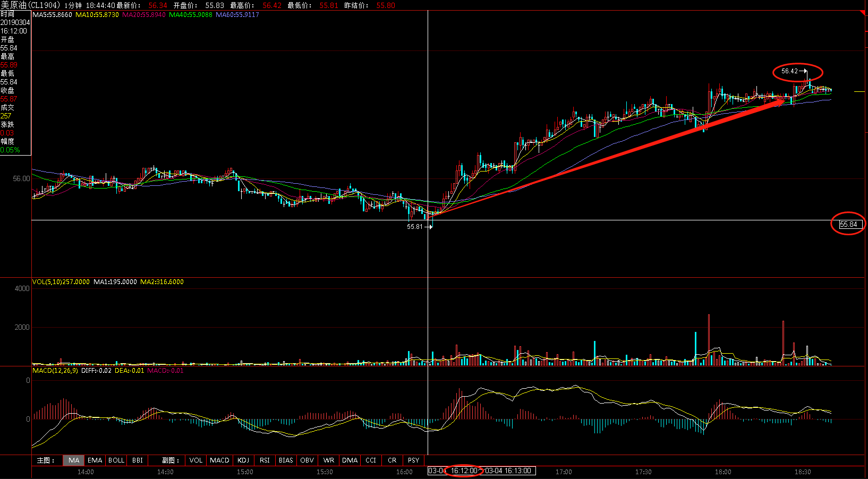Image resolution: width=868 pixels, height=479 pixels.
Task: Open the BIAS sub-chart indicator
Action: pyautogui.click(x=286, y=460)
